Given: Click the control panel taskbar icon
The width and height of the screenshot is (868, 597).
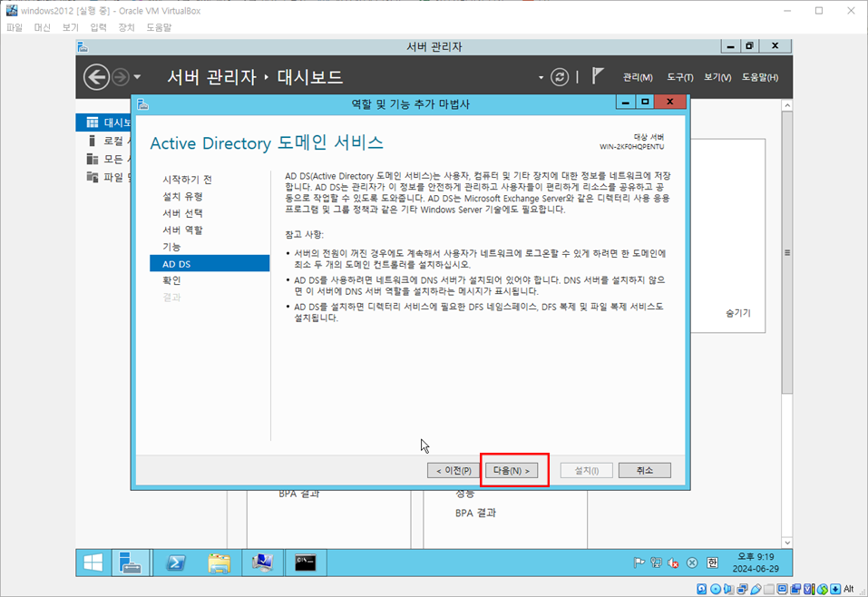Looking at the screenshot, I should point(262,563).
